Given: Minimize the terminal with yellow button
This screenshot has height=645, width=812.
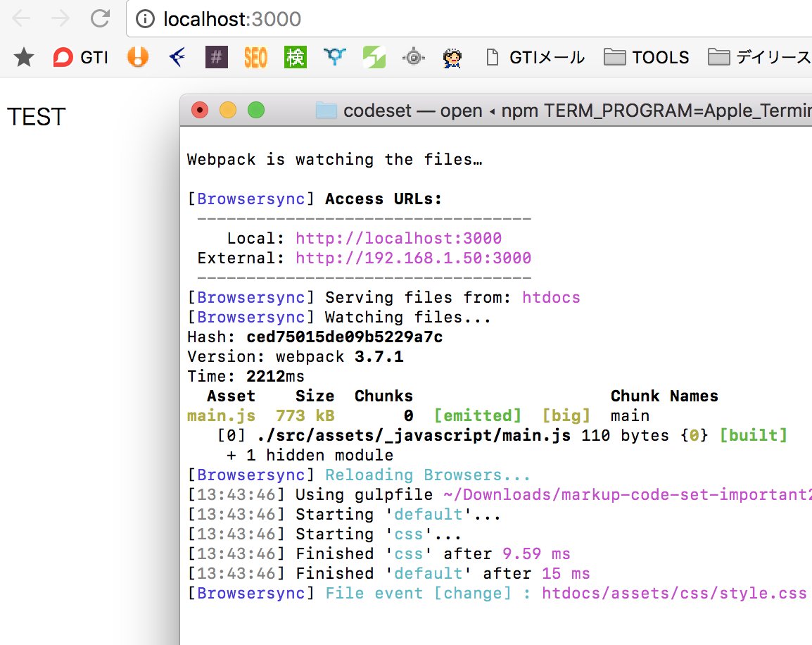Looking at the screenshot, I should (228, 111).
